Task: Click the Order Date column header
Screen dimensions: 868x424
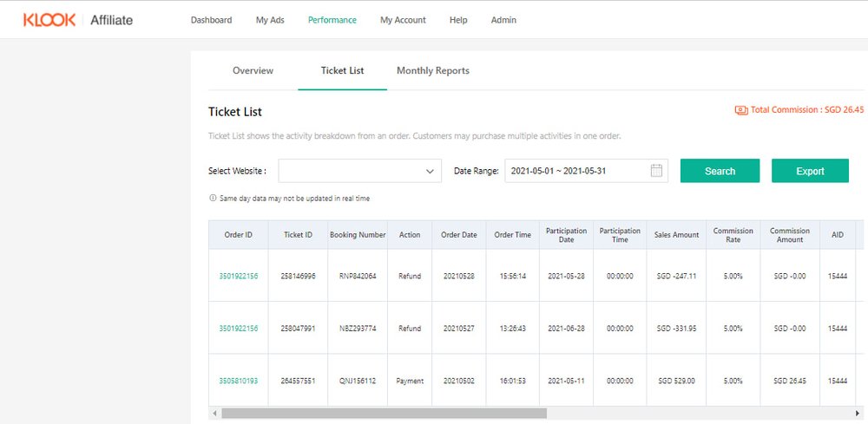Action: pyautogui.click(x=459, y=235)
